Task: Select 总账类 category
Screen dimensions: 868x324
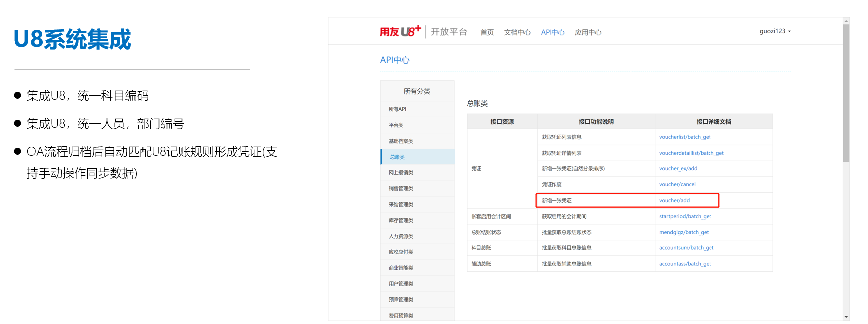Action: coord(417,157)
